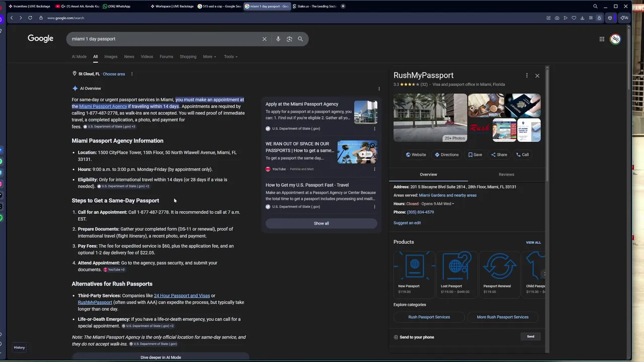Save RushMyPassport place
Viewport: 644px width, 362px height.
tap(475, 155)
